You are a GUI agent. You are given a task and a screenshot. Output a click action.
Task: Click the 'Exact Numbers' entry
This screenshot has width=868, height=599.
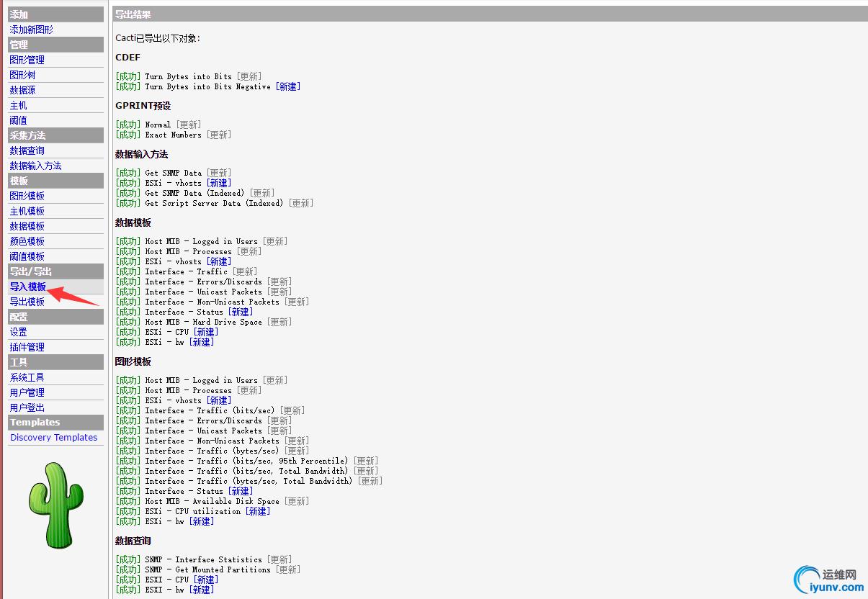point(173,135)
